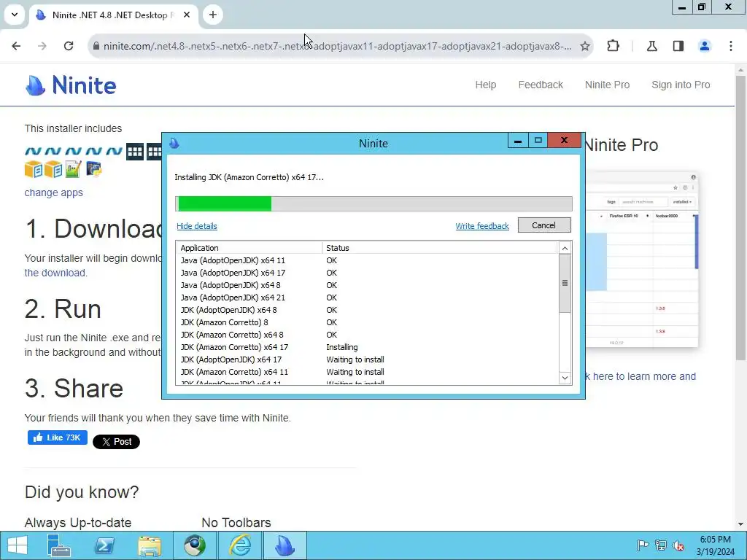Click the Ninite installer taskbar icon
Screen dimensions: 747x560
click(x=285, y=545)
